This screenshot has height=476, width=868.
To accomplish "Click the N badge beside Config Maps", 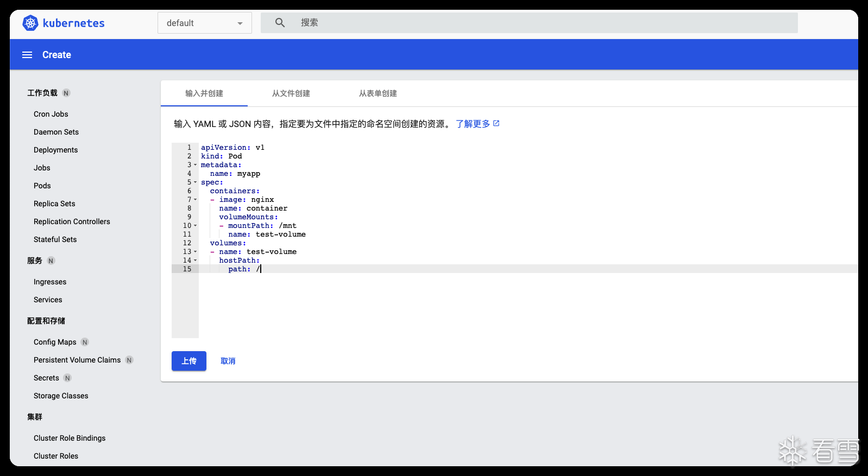I will click(x=85, y=342).
